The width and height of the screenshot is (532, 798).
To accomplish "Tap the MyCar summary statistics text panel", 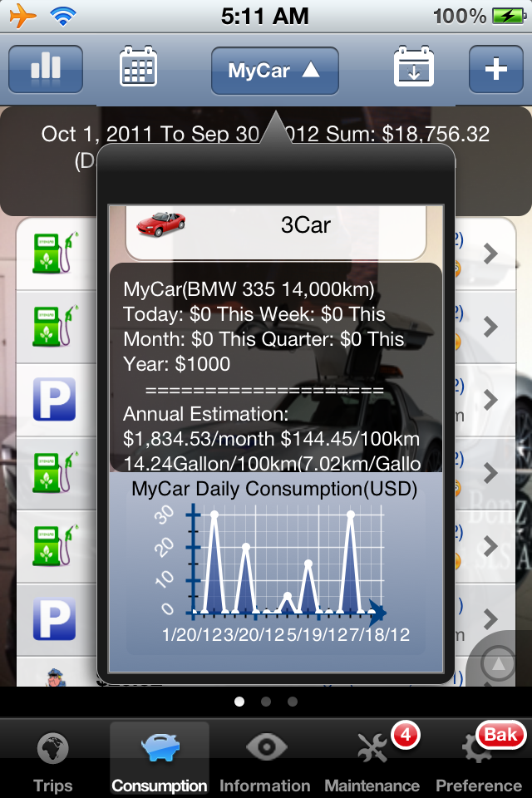I will click(x=276, y=366).
